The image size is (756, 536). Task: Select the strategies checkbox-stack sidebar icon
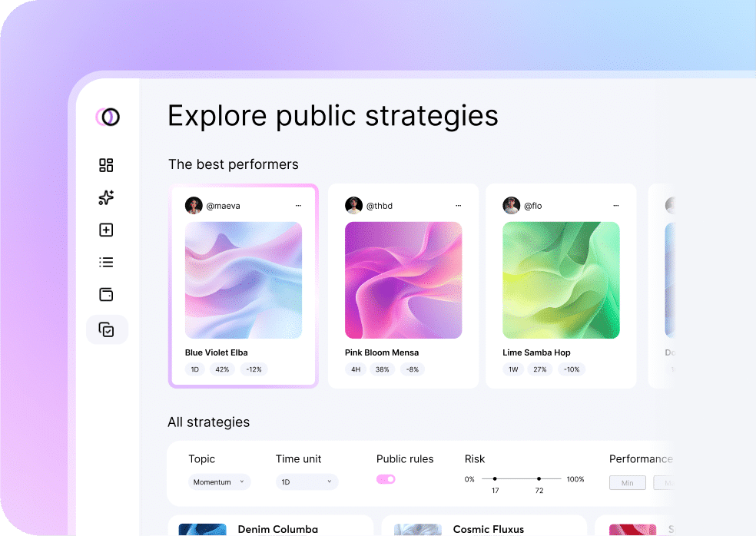click(107, 329)
